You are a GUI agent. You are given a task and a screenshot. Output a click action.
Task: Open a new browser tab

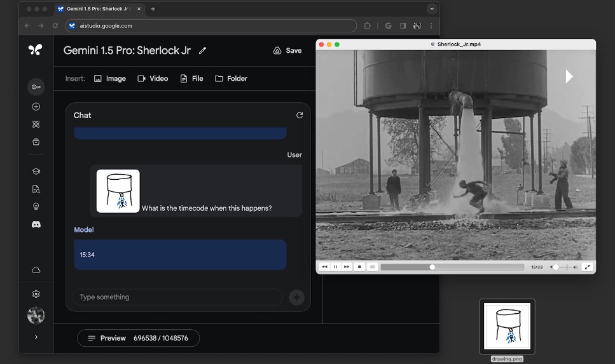pos(153,9)
